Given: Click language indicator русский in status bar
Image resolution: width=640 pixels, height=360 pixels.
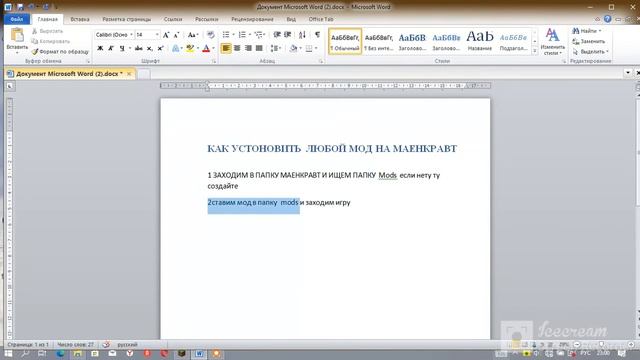Looking at the screenshot, I should (x=127, y=344).
